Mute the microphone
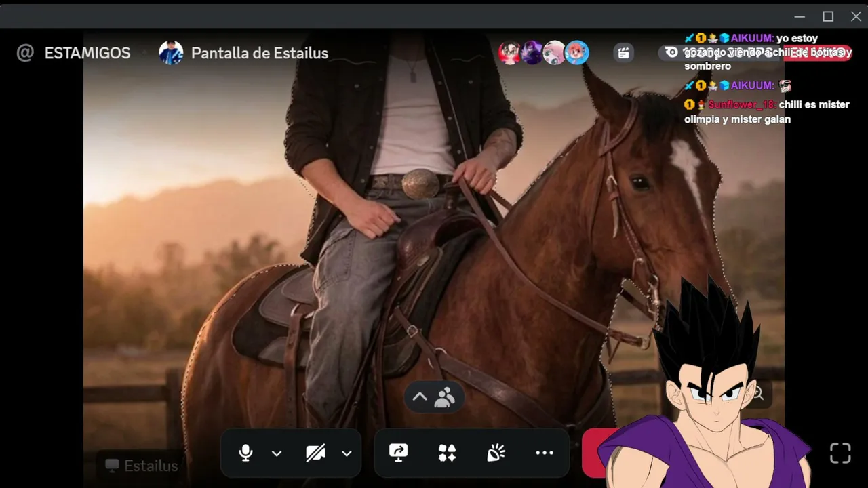The image size is (868, 488). (246, 453)
